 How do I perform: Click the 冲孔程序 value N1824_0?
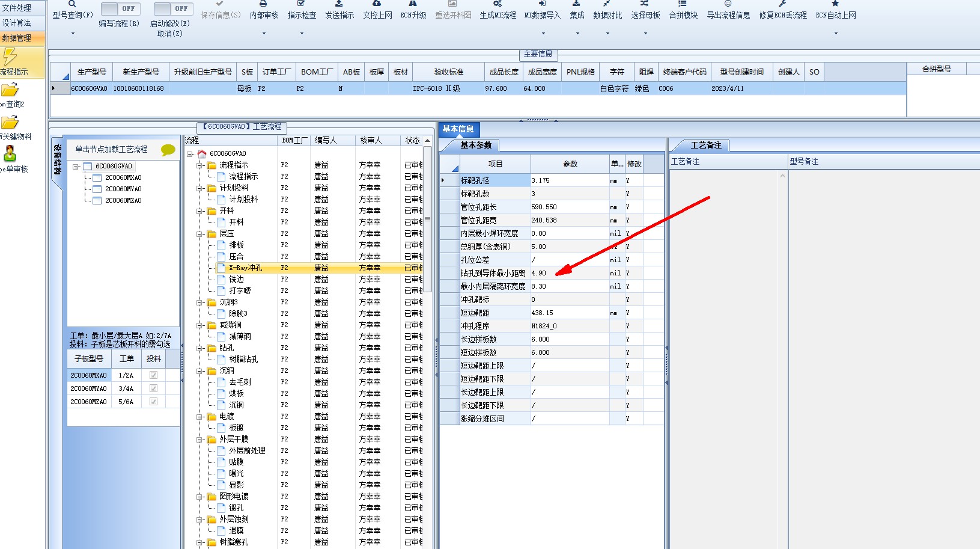pos(570,326)
